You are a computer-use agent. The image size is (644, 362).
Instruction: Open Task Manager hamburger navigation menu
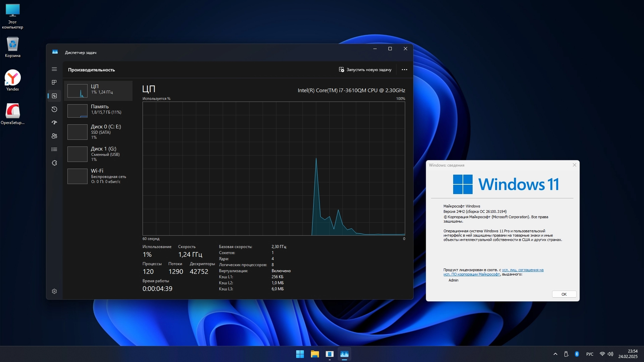[54, 69]
